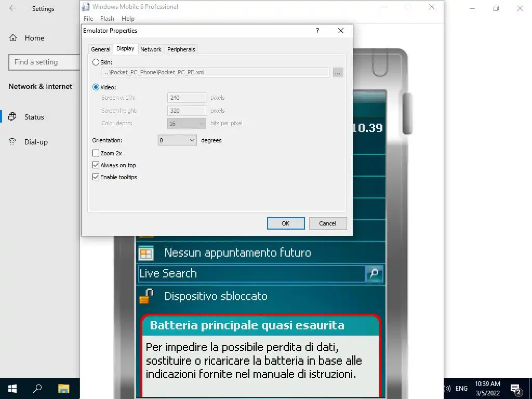The width and height of the screenshot is (532, 399).
Task: Enable the Zoom 2x checkbox
Action: point(96,153)
